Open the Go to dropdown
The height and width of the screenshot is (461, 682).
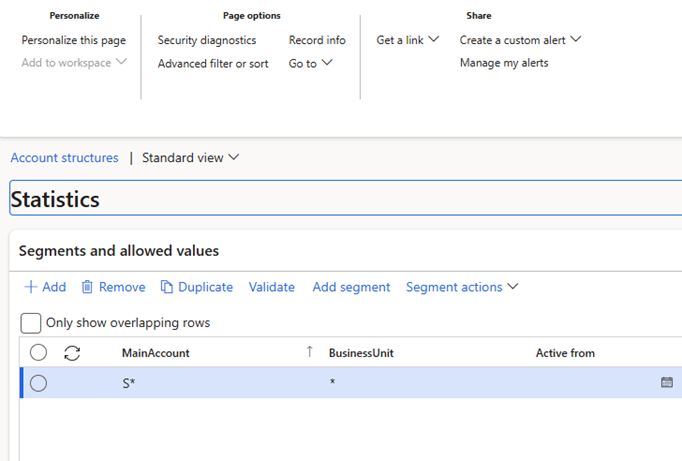pos(311,63)
